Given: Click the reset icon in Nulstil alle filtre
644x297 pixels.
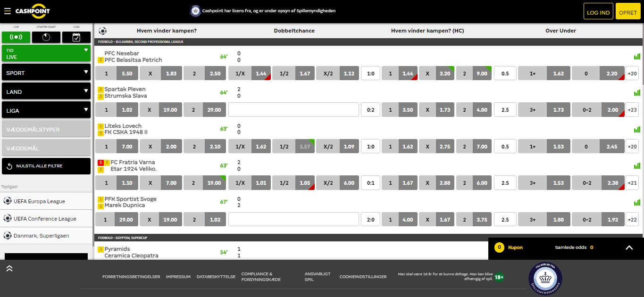Looking at the screenshot, I should point(10,166).
